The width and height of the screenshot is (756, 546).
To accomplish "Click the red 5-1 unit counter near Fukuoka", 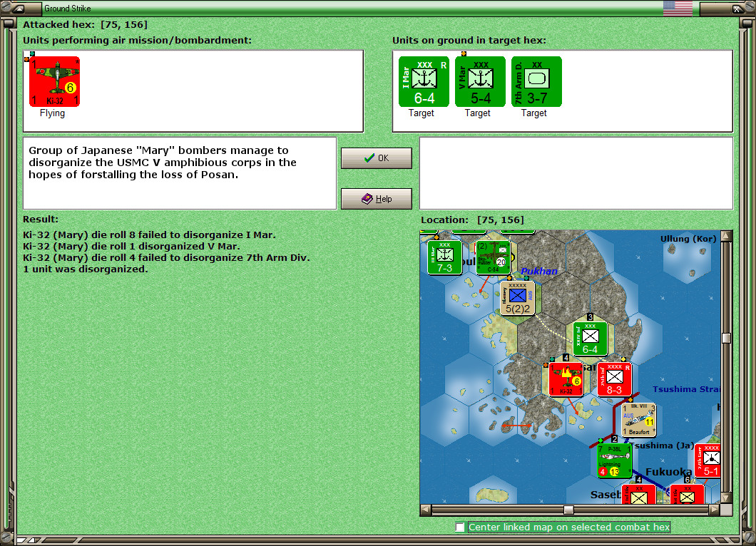I will pos(708,461).
